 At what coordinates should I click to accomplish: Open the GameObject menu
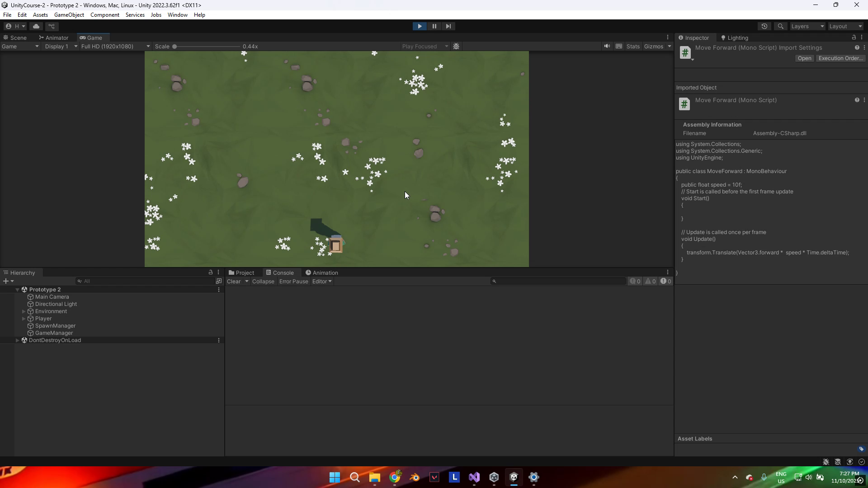(x=69, y=15)
